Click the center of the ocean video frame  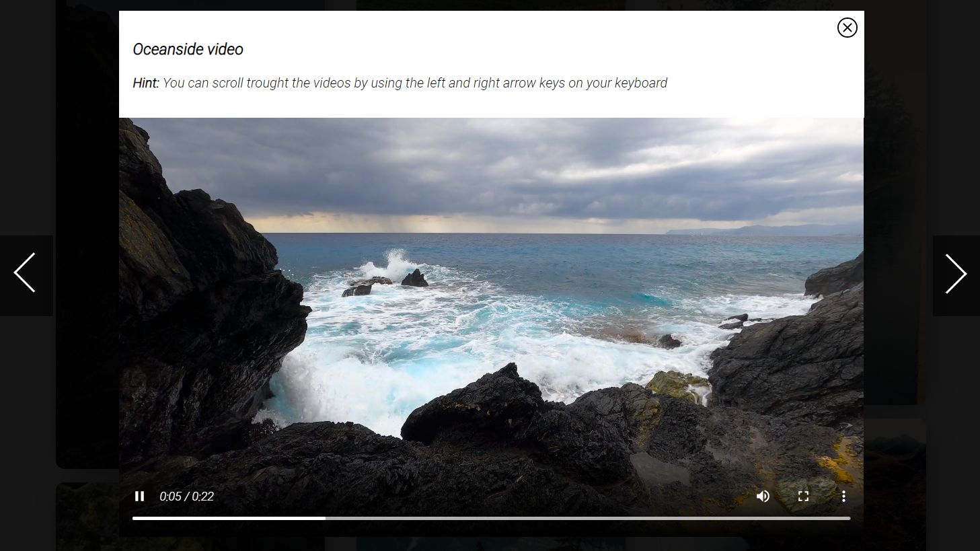click(491, 316)
